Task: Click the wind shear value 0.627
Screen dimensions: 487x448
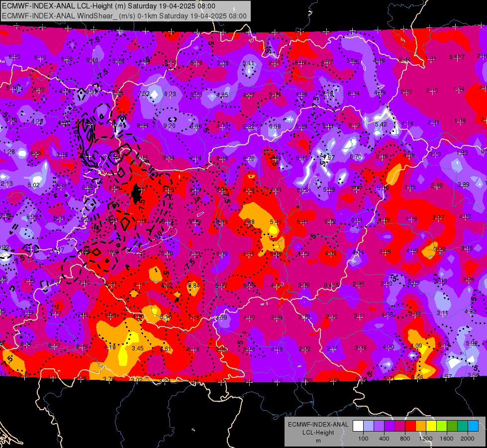Action: coord(457,57)
